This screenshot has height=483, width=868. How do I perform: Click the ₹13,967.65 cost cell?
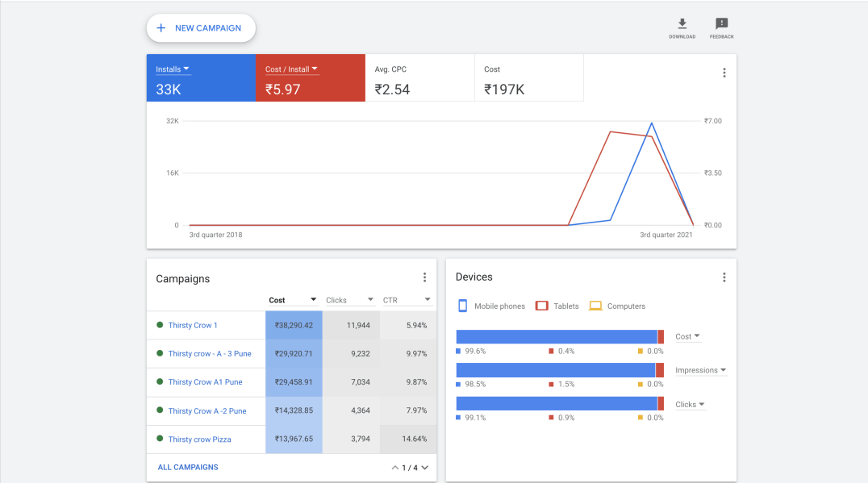click(x=294, y=439)
